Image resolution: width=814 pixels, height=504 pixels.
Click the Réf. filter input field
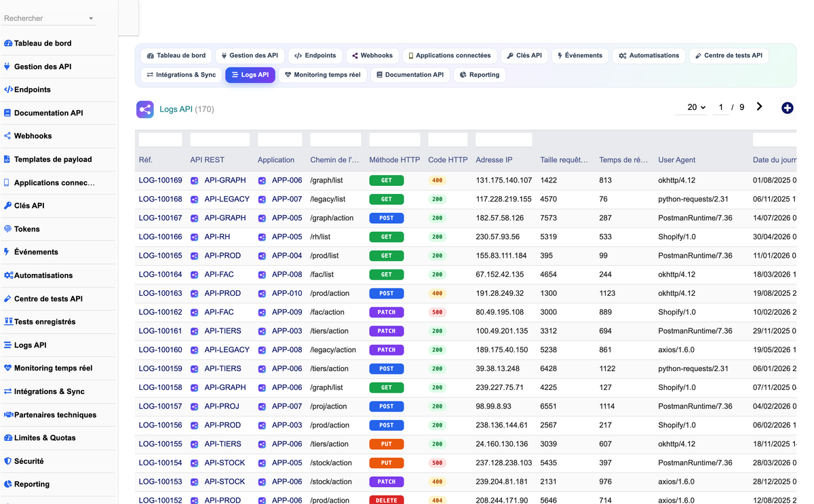(161, 140)
